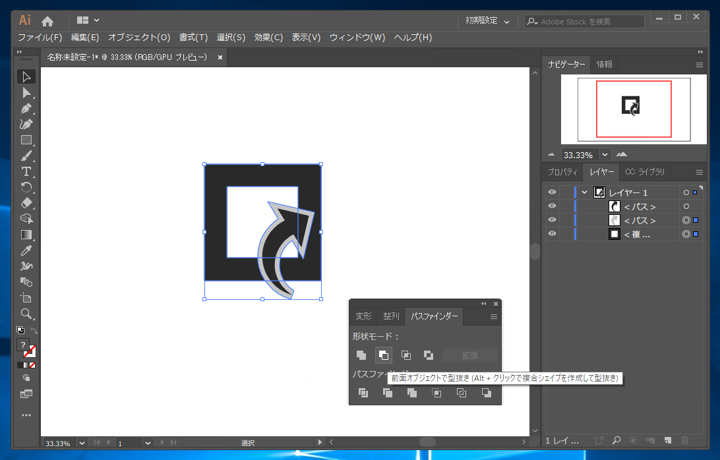The height and width of the screenshot is (460, 720).
Task: Click the Stroke swatch in toolbar
Action: (30, 352)
